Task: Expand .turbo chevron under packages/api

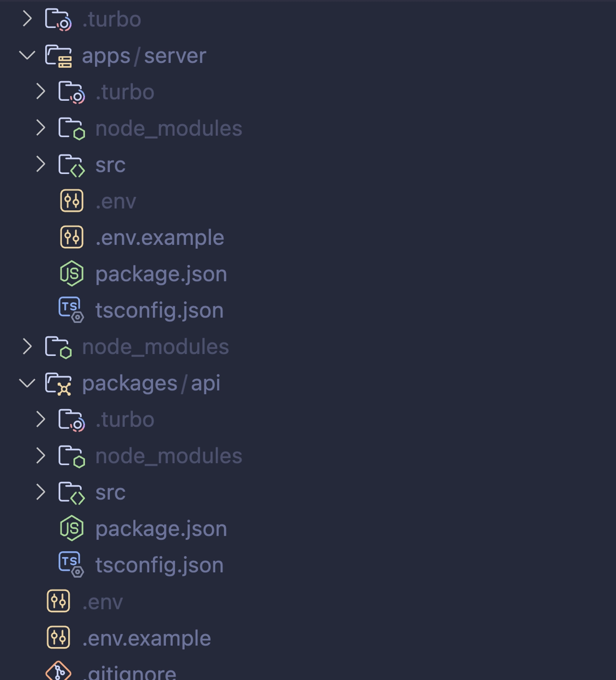Action: pyautogui.click(x=40, y=419)
